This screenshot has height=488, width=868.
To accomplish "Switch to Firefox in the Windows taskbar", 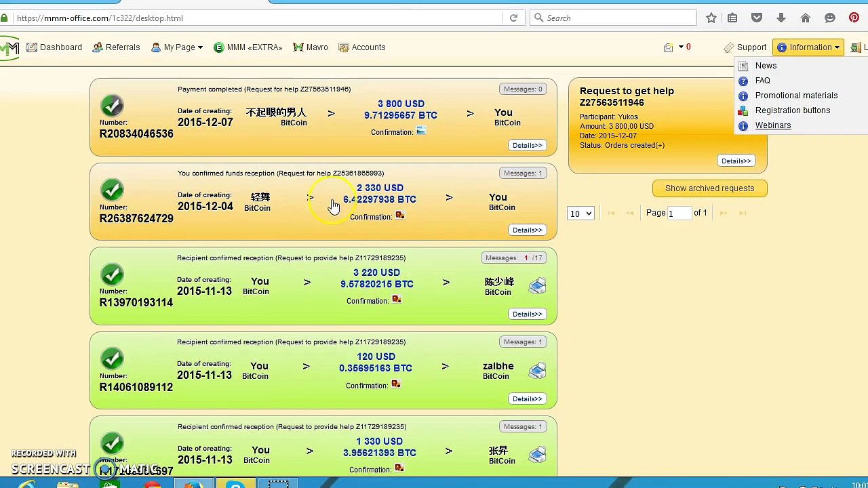I will coord(193,483).
